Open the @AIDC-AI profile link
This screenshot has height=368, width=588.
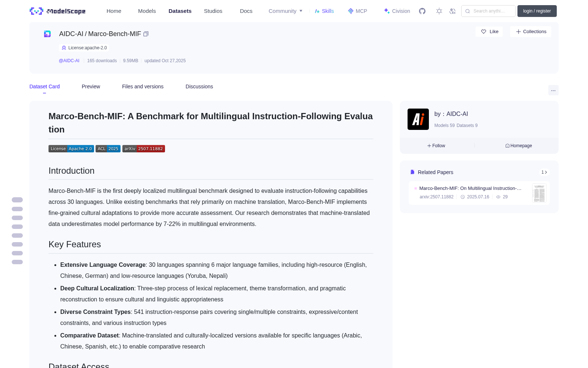69,61
